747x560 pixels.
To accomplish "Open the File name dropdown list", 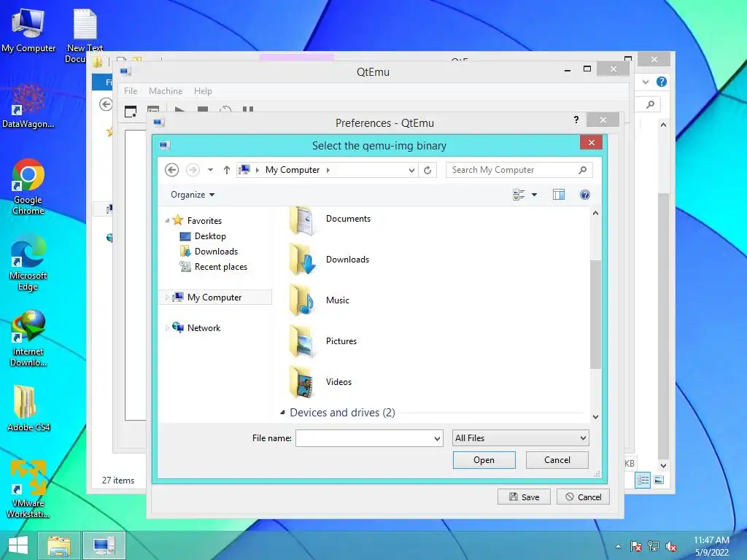I will pyautogui.click(x=438, y=438).
